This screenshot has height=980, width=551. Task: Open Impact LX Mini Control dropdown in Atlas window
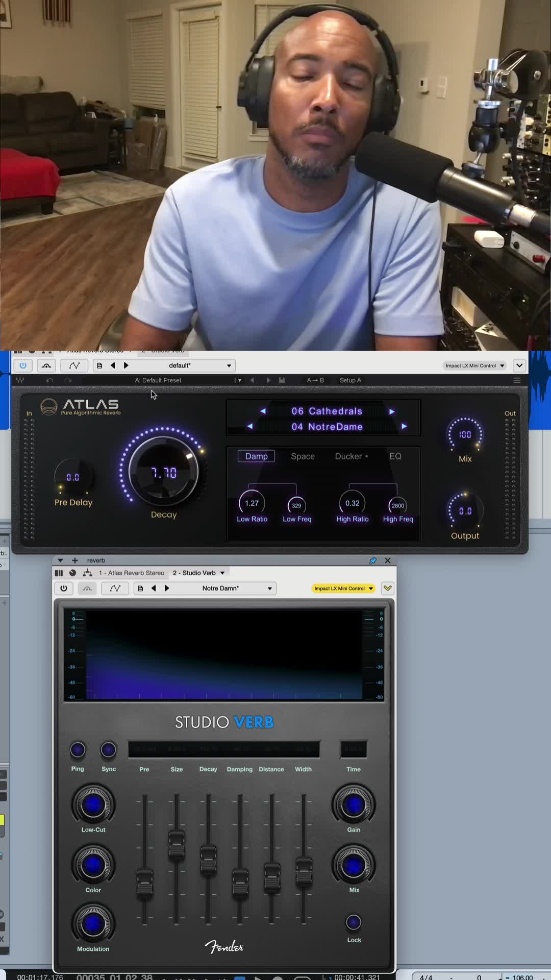click(x=474, y=365)
